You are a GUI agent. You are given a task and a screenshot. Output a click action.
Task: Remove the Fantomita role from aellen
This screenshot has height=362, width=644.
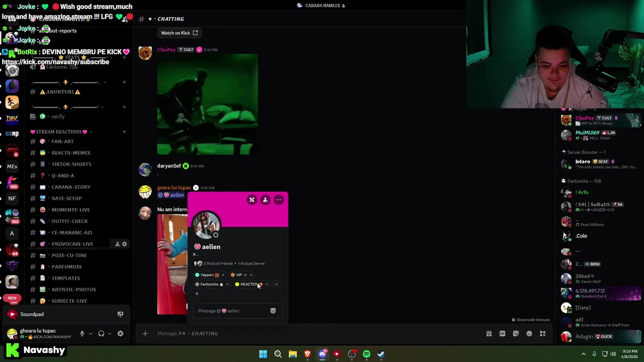[x=227, y=285]
